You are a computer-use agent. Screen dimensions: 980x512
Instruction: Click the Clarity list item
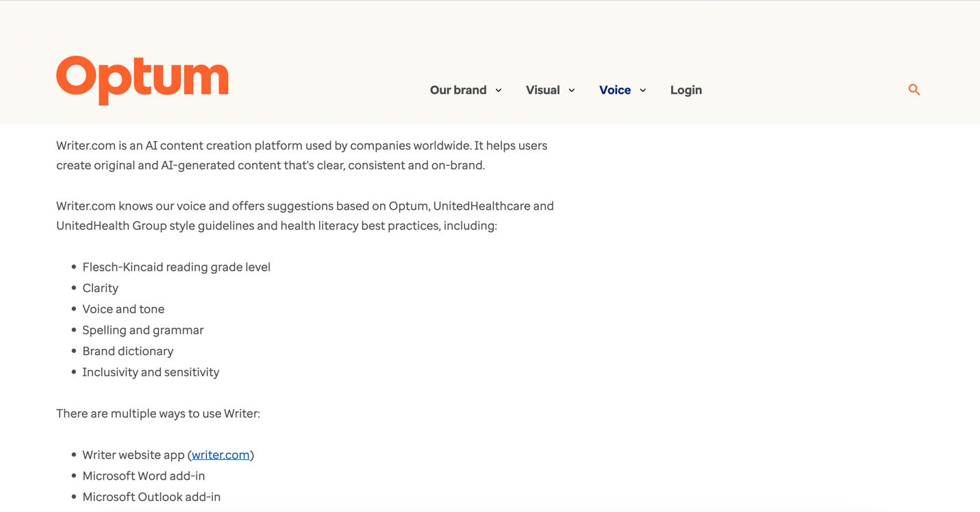coord(100,288)
